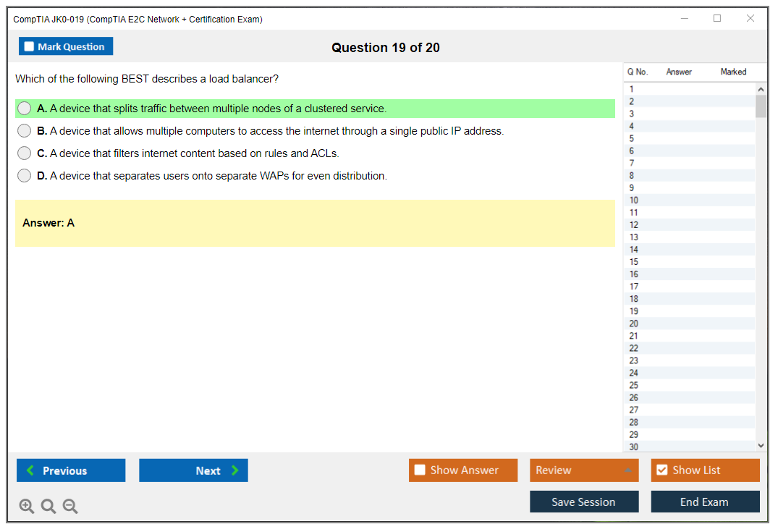Choose option B about single public IP
778x532 pixels.
pos(25,131)
